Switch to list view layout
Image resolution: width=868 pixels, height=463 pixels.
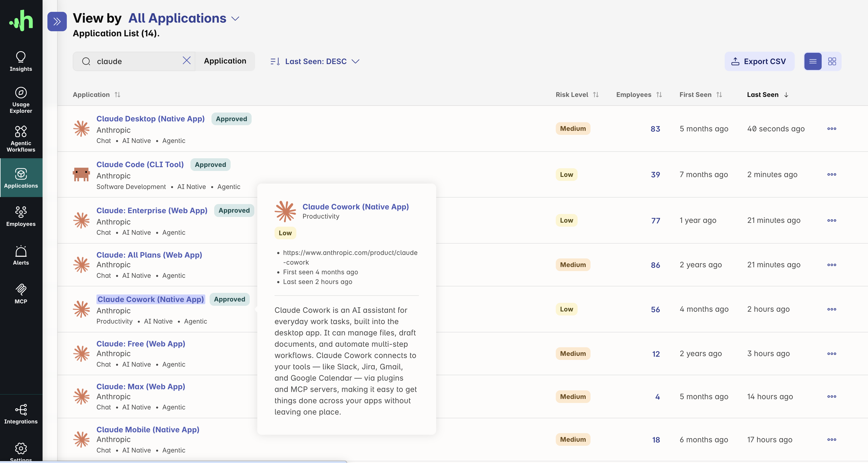(x=813, y=61)
